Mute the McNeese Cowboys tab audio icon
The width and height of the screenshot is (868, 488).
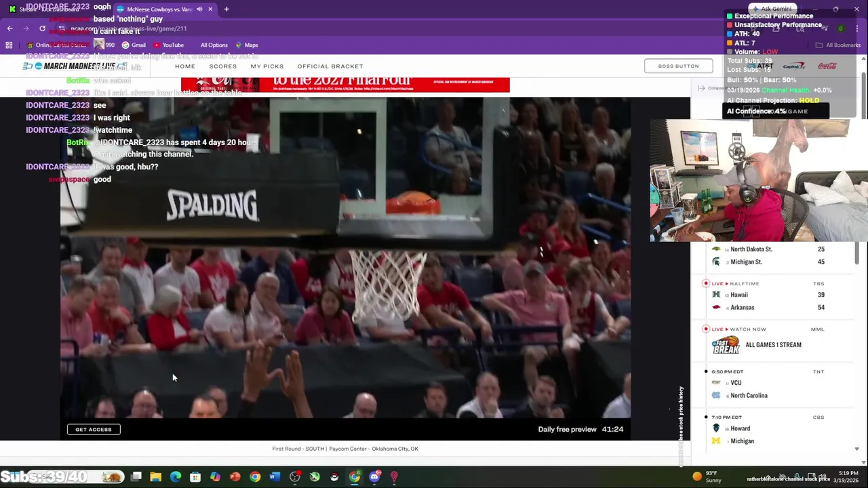(x=199, y=9)
